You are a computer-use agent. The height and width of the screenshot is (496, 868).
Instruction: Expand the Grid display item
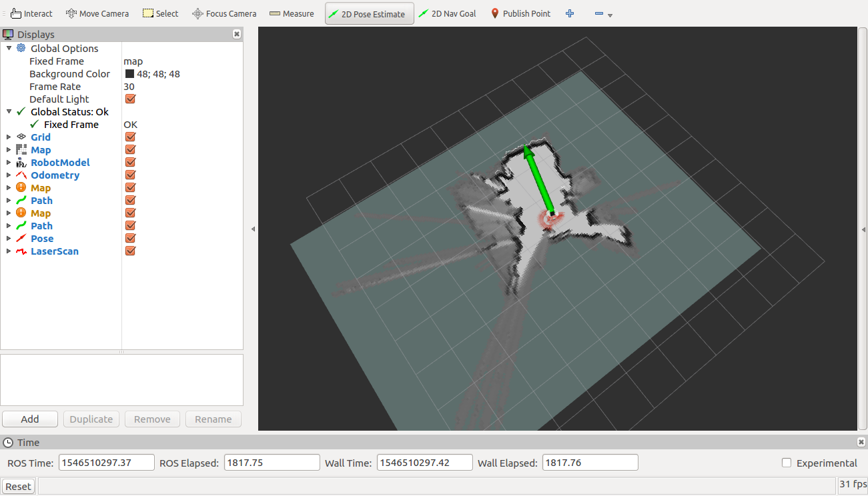point(9,137)
